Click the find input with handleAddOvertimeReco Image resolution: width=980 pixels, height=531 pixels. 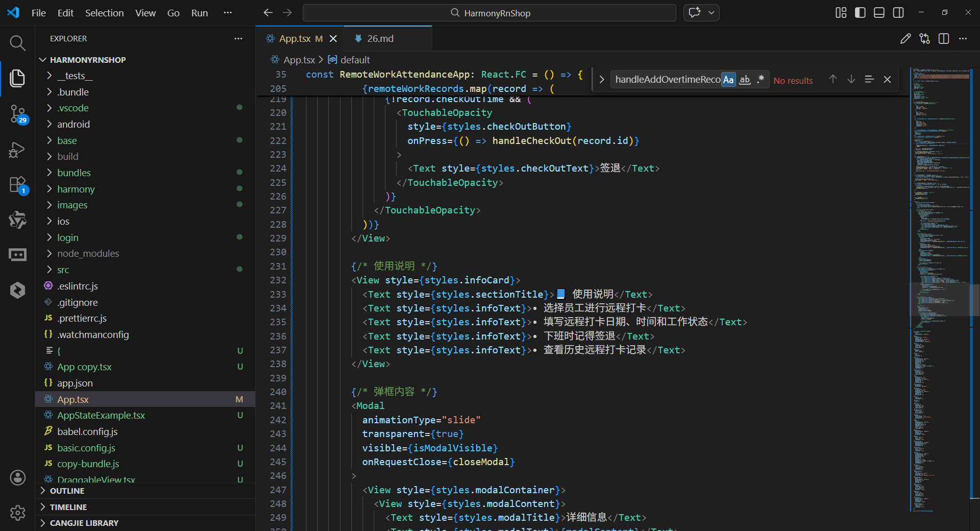pos(667,79)
